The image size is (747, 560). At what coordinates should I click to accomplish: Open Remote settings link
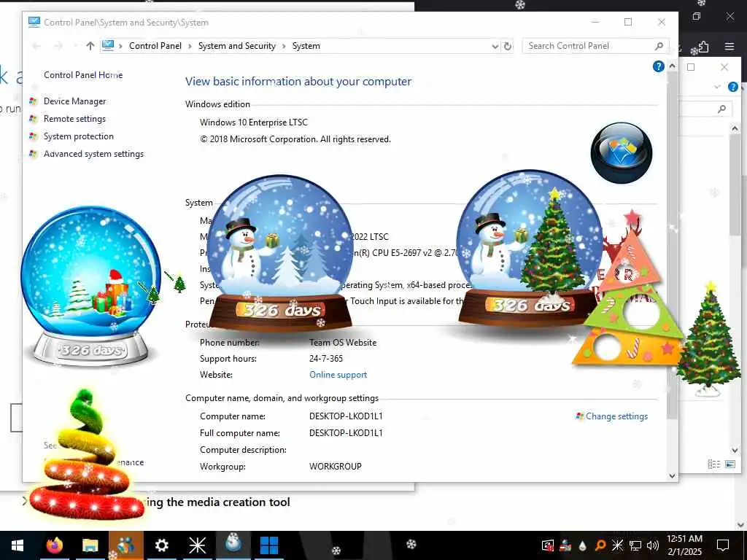pos(75,119)
